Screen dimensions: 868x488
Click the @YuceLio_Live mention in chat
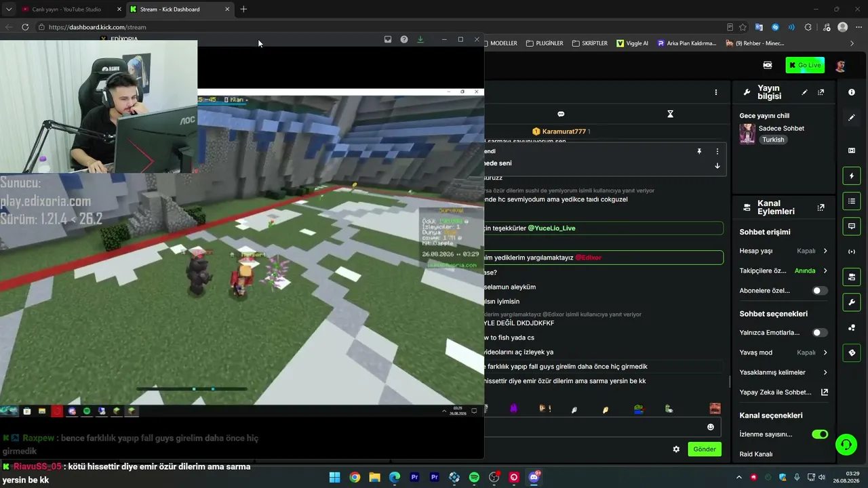[x=551, y=228]
